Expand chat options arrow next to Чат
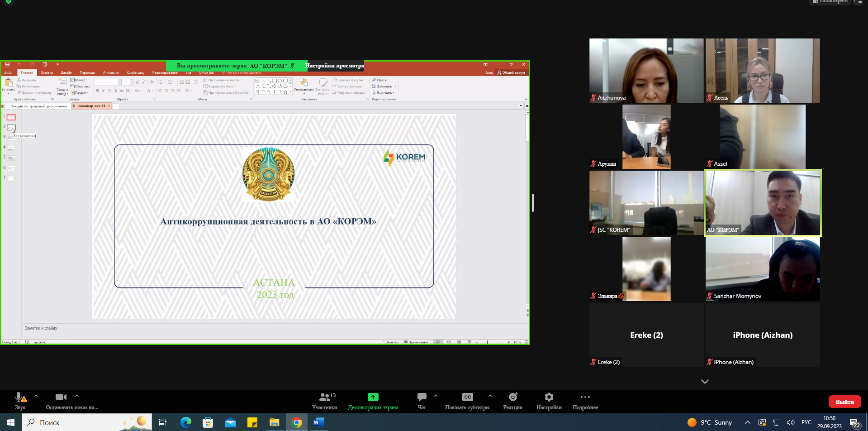The image size is (868, 431). click(x=436, y=396)
